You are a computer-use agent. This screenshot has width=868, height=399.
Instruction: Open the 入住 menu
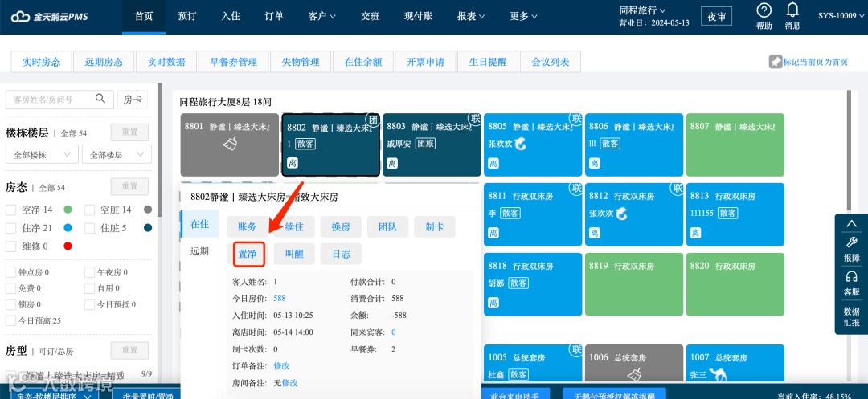[x=231, y=17]
